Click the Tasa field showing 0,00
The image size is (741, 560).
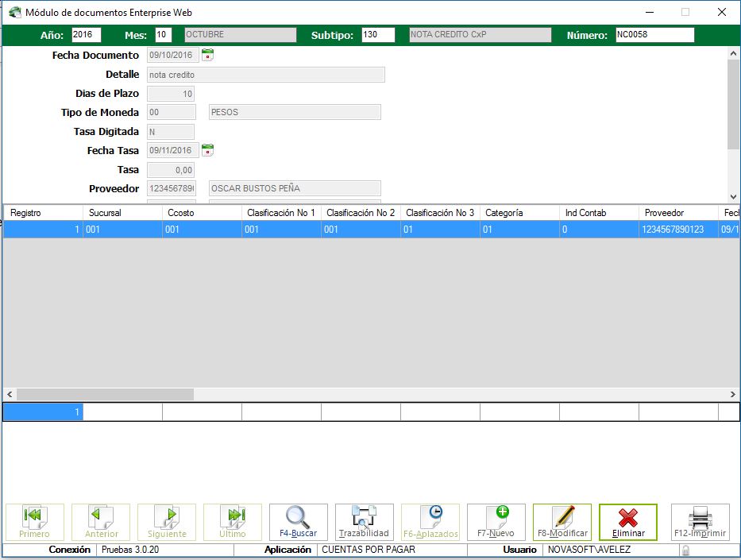[x=171, y=170]
